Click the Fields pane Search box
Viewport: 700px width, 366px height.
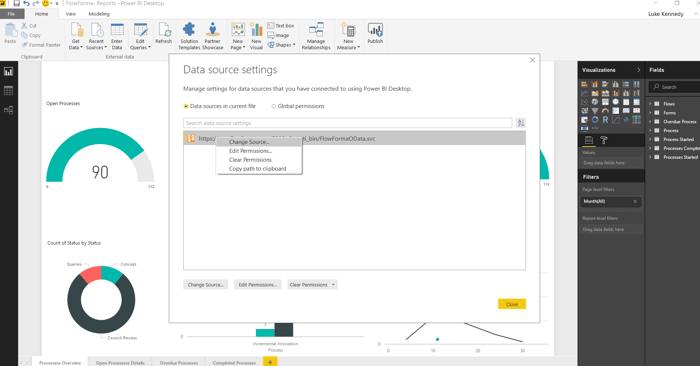point(674,87)
